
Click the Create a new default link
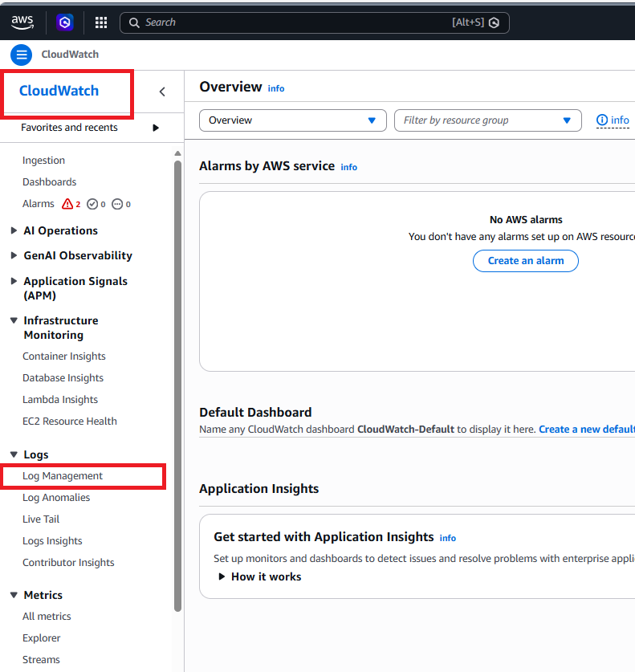point(586,430)
